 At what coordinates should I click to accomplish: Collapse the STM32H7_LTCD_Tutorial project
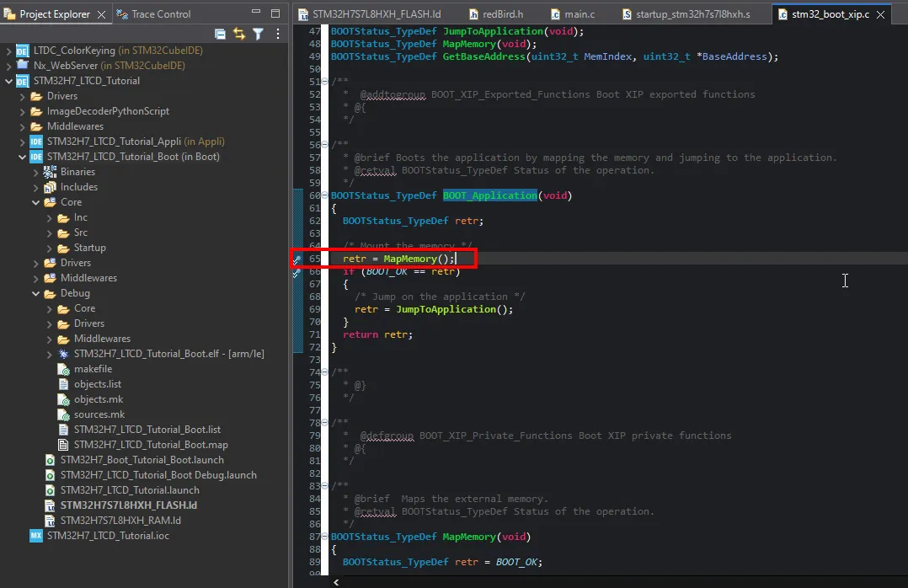[8, 81]
